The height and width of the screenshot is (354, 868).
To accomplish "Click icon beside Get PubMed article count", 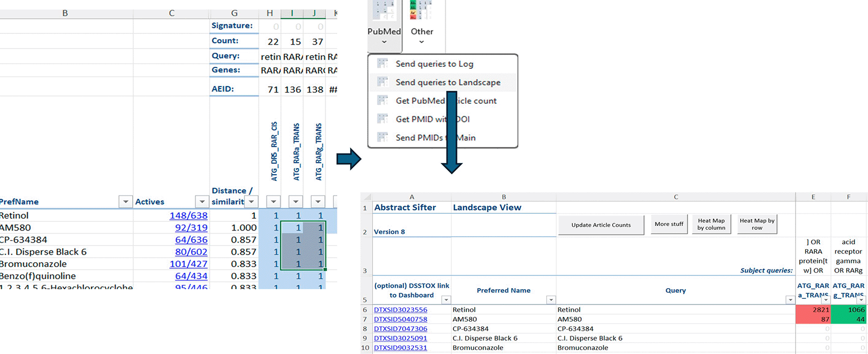I will [383, 100].
